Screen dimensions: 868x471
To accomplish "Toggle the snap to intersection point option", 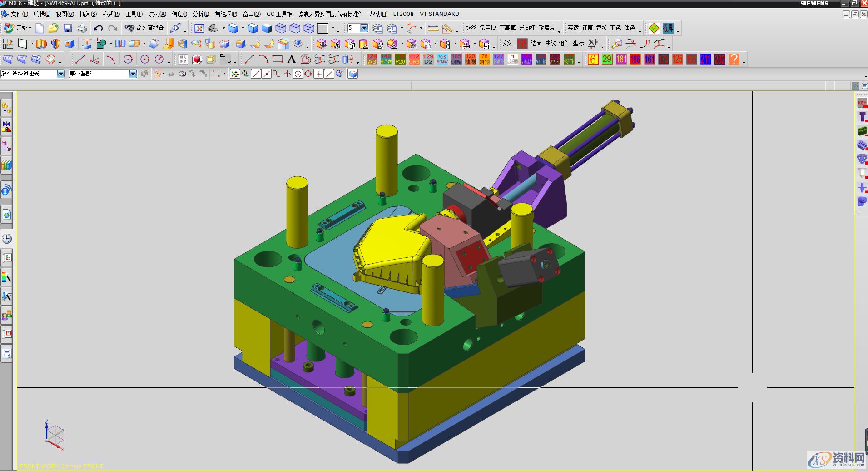I will click(287, 74).
